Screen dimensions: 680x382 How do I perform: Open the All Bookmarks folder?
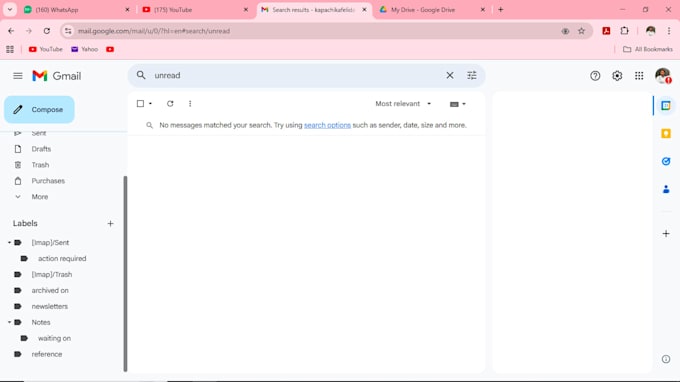click(648, 49)
